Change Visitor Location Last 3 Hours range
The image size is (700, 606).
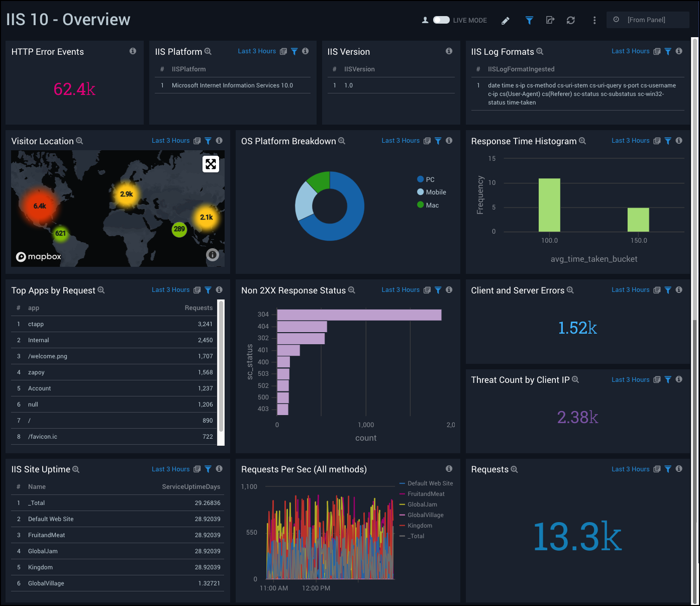tap(171, 141)
